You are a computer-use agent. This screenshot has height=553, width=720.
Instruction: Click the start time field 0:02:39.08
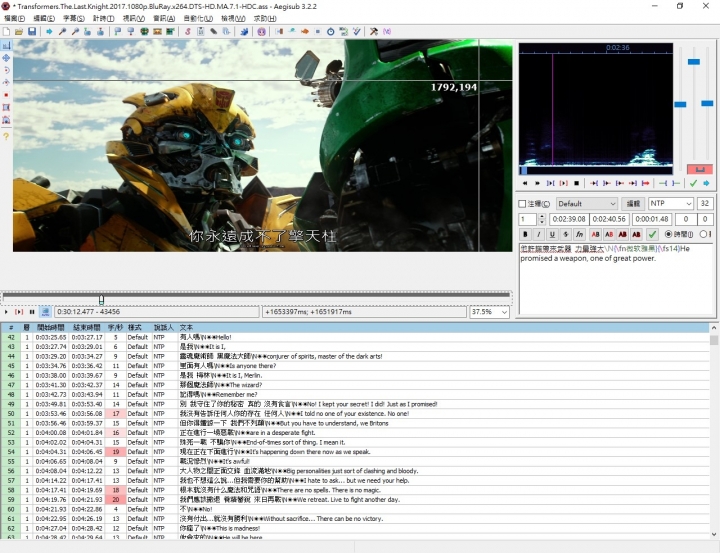point(569,219)
